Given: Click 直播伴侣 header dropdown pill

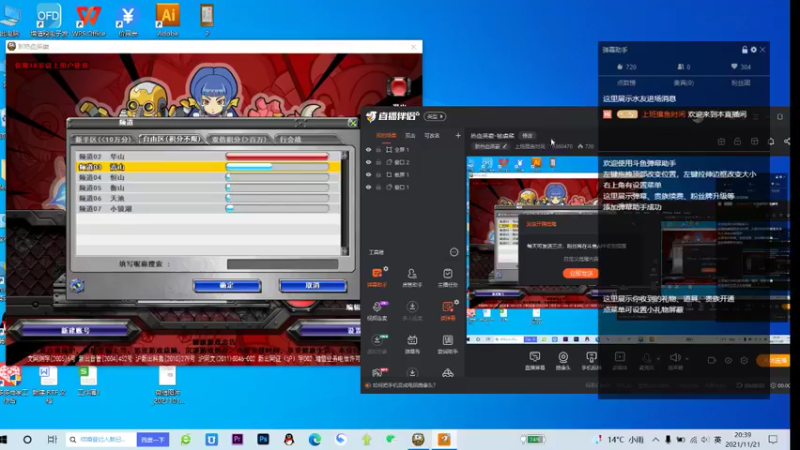Looking at the screenshot, I should 435,117.
